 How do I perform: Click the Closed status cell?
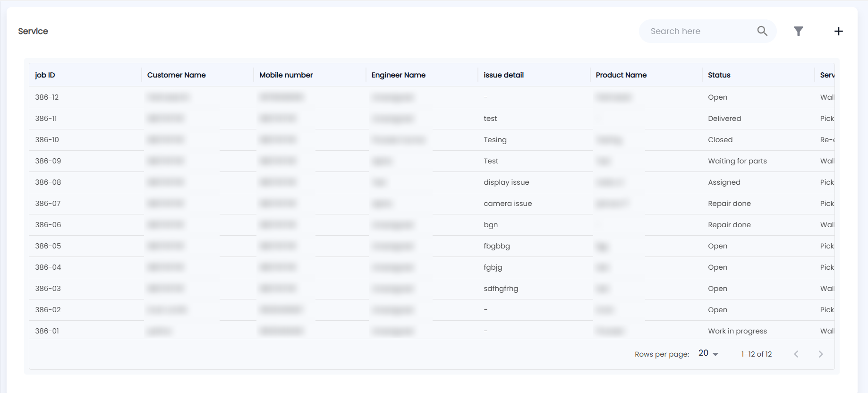(x=720, y=140)
